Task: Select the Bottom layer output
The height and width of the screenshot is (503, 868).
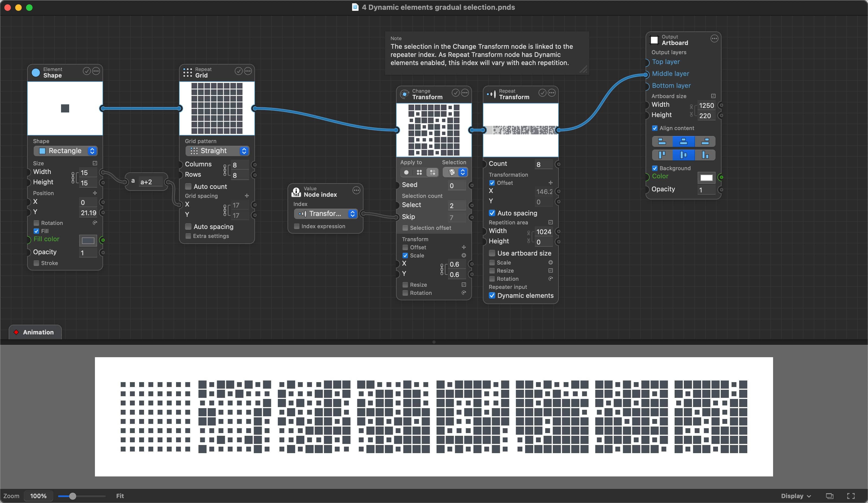Action: click(671, 86)
